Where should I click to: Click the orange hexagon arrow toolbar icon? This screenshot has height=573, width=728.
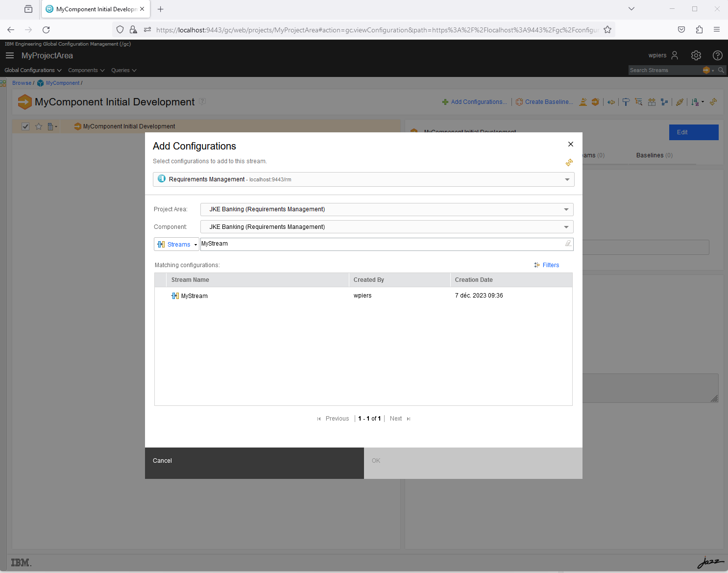click(x=595, y=102)
